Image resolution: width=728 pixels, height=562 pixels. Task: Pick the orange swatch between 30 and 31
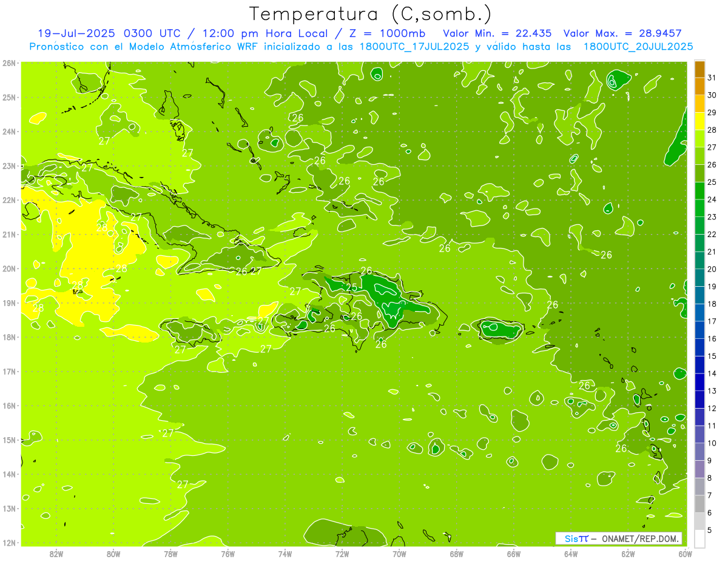[x=699, y=86]
